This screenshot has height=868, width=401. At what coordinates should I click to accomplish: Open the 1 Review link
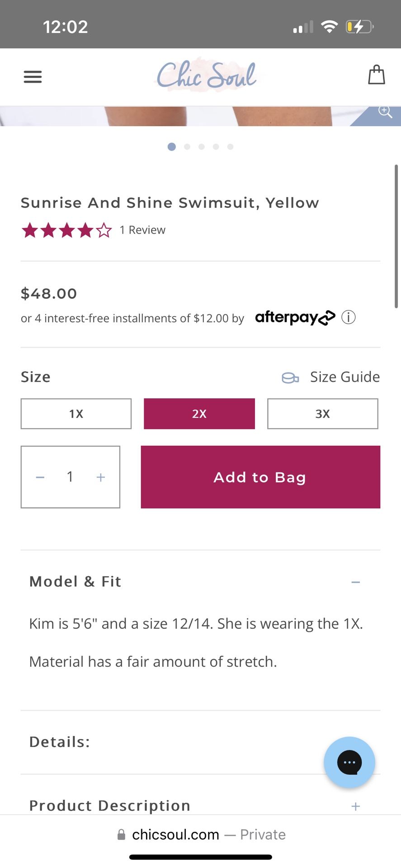tap(142, 230)
